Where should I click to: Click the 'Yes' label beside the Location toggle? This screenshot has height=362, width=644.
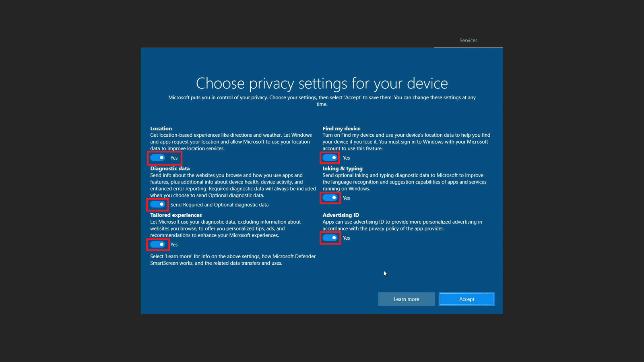click(174, 158)
